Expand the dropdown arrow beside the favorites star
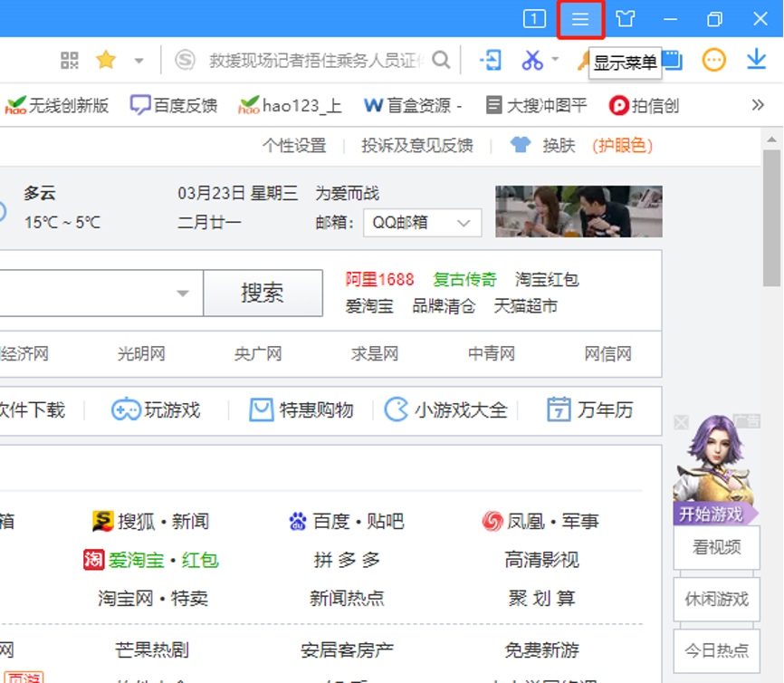Viewport: 784px width, 683px height. tap(139, 61)
